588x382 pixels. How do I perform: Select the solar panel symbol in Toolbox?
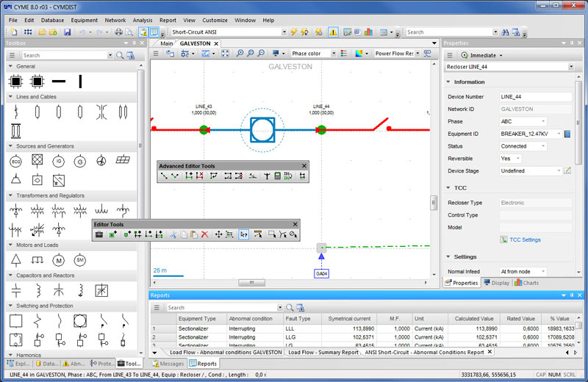[123, 161]
